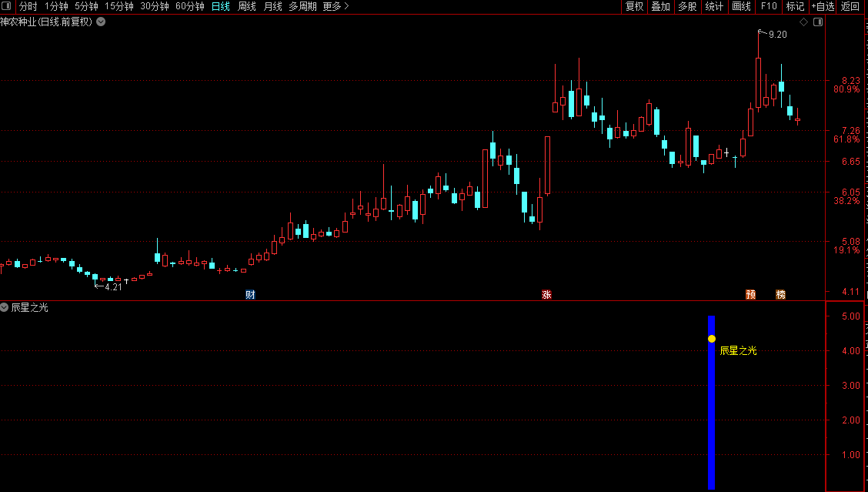Click the 61.8% axis label

[x=847, y=139]
